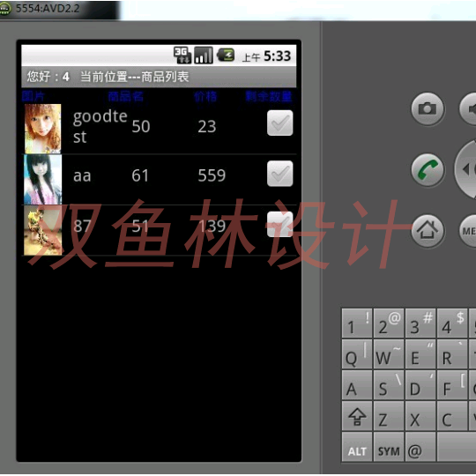
Task: Check the box for product 87
Action: pos(280,225)
